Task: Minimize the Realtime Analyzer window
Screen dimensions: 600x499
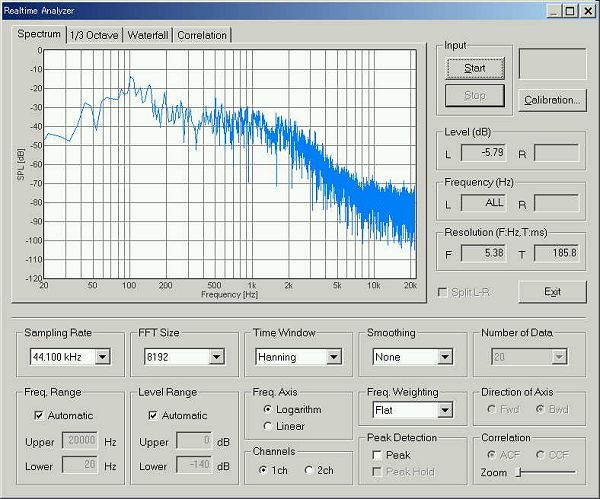Action: pyautogui.click(x=550, y=10)
